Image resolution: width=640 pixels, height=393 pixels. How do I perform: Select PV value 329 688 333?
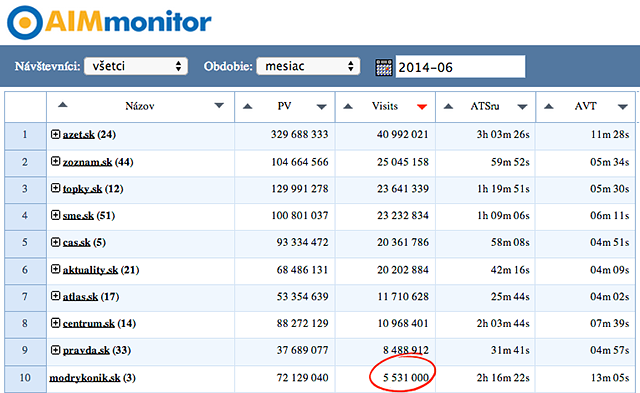300,135
